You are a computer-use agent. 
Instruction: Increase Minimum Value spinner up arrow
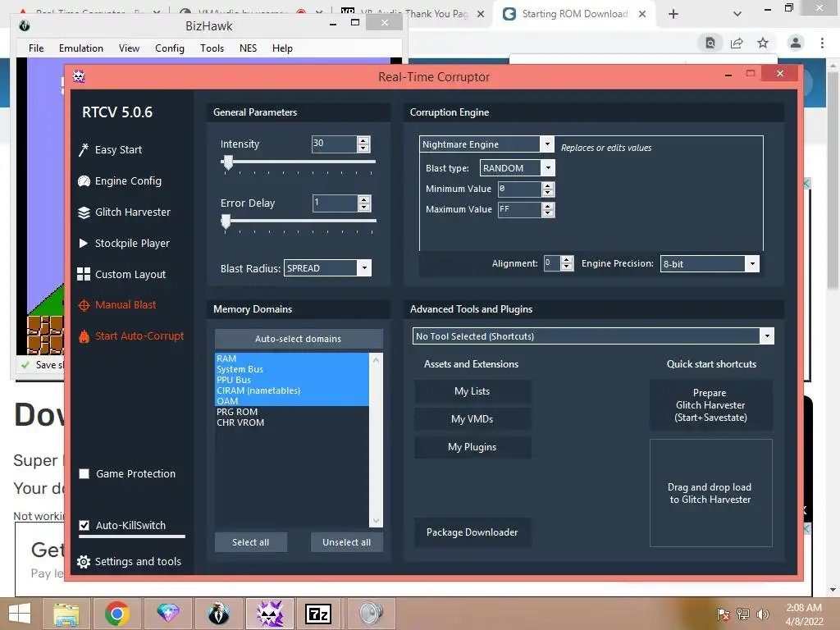point(547,185)
